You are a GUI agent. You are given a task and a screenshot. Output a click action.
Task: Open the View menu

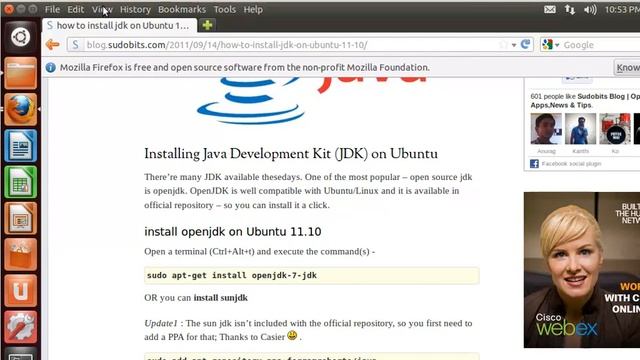pos(102,9)
